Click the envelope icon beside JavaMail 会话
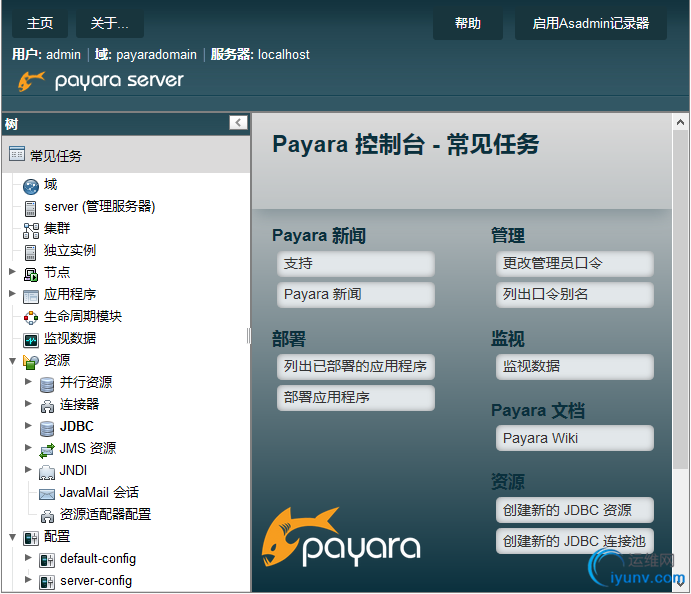This screenshot has width=691, height=594. tap(47, 494)
